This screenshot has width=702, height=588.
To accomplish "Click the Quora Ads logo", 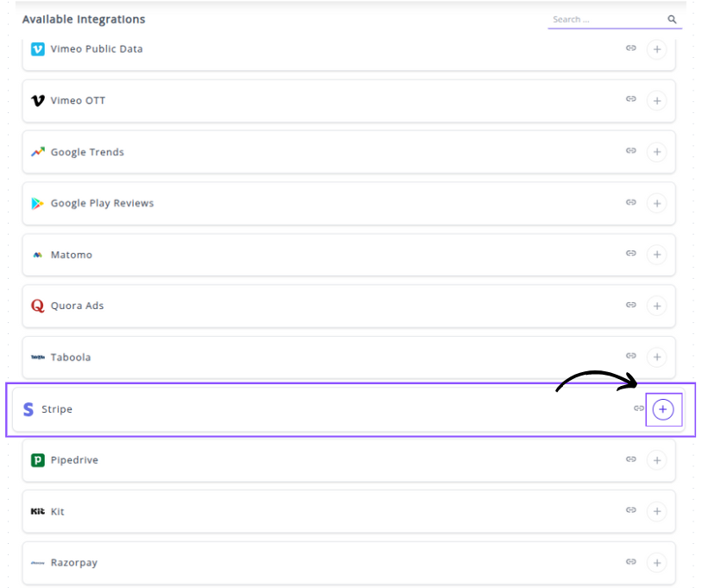I will click(37, 306).
